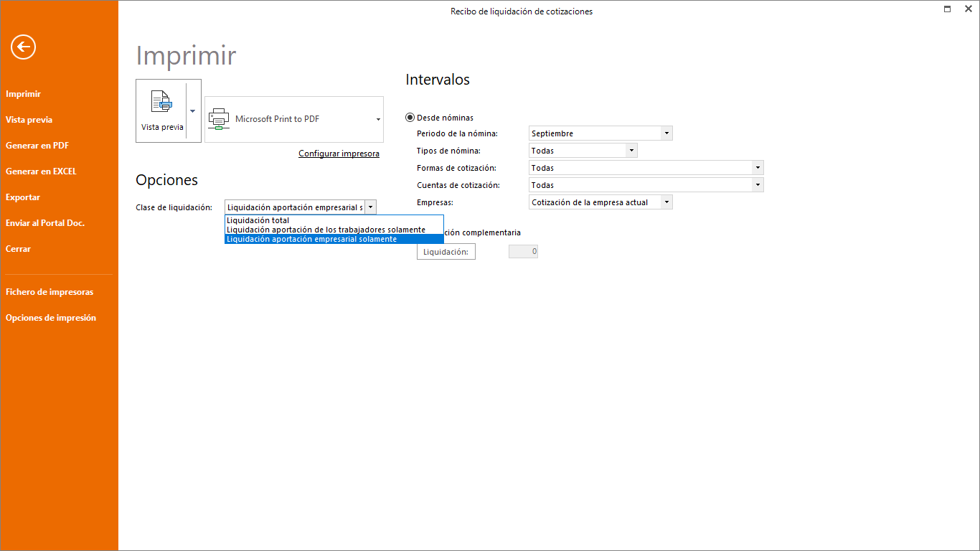This screenshot has height=551, width=980.
Task: Expand the Tipos de nómina dropdown
Action: point(631,151)
